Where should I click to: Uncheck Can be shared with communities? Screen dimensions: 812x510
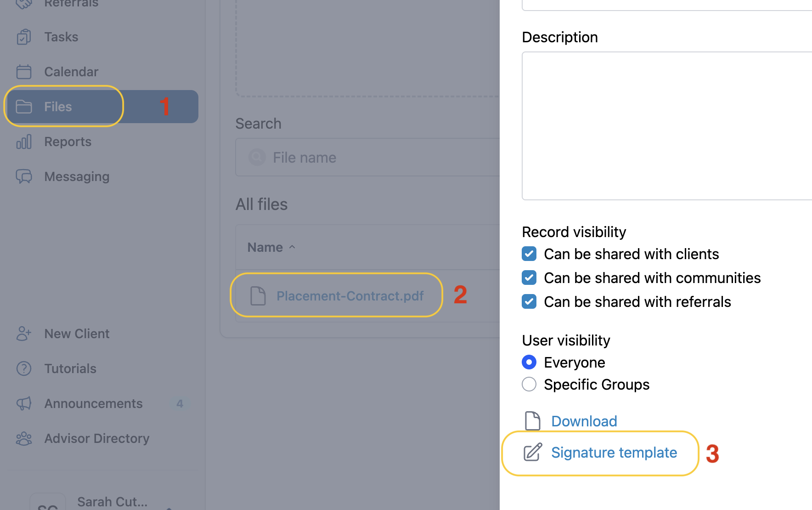[529, 278]
